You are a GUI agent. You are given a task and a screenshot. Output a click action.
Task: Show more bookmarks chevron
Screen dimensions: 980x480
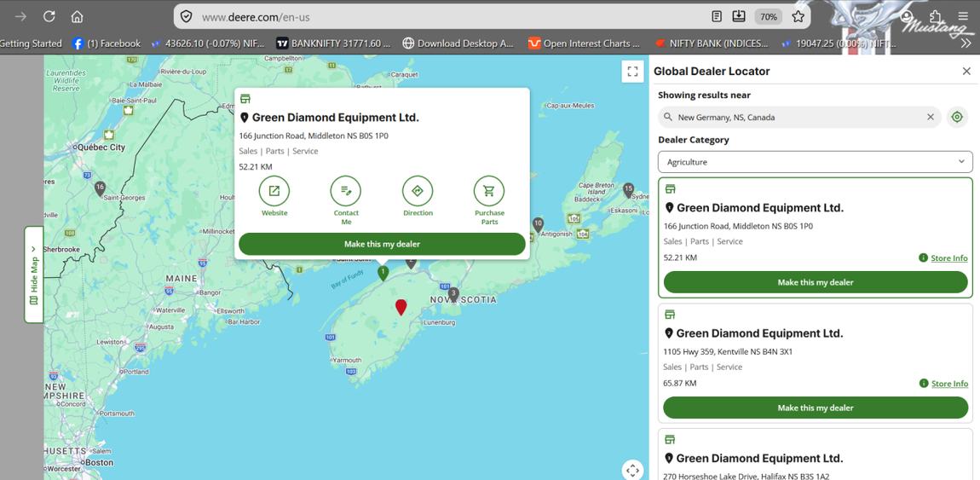(x=966, y=43)
